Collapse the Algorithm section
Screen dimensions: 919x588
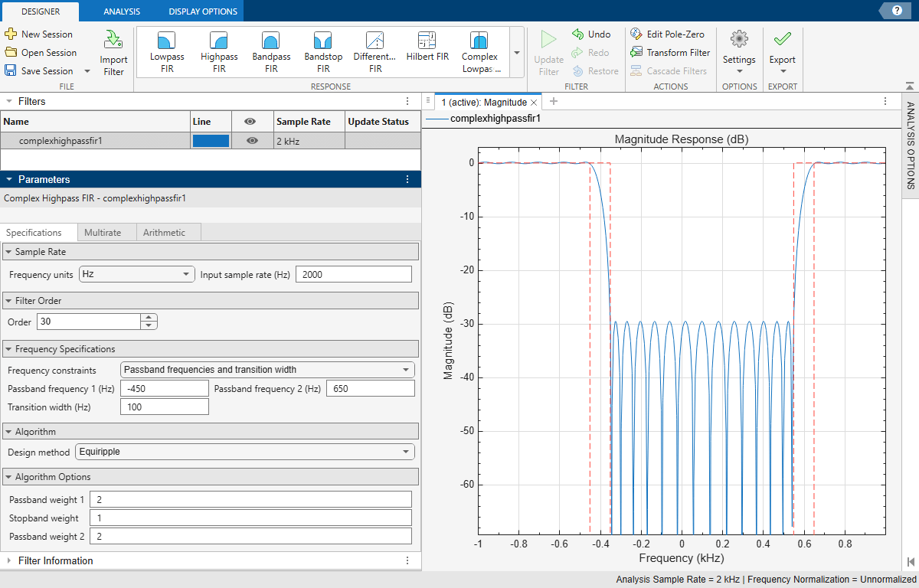pos(8,432)
